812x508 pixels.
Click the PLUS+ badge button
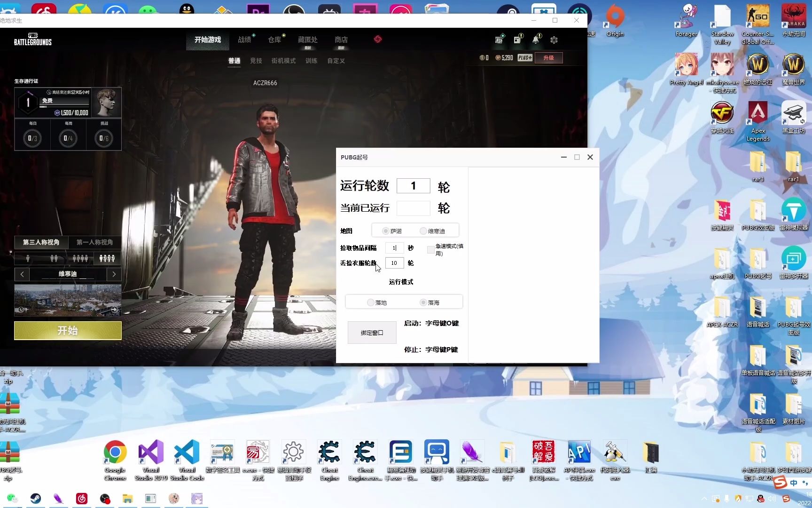[x=525, y=58]
